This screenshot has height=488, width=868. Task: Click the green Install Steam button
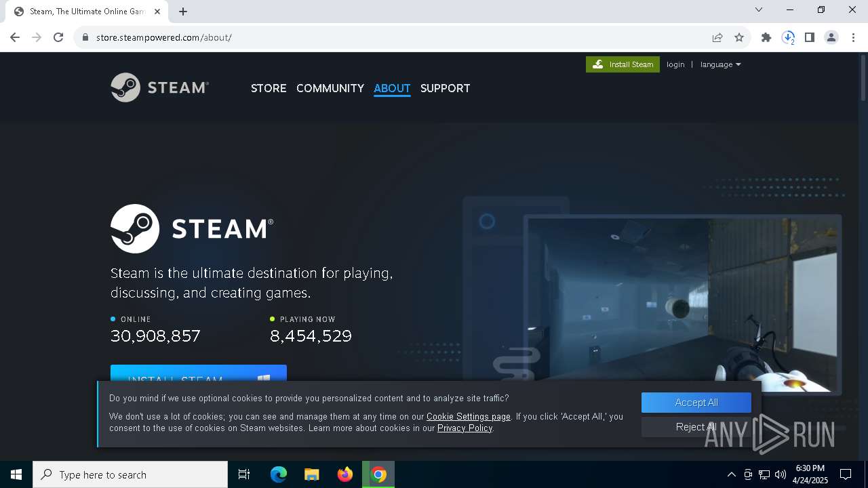[x=623, y=64]
